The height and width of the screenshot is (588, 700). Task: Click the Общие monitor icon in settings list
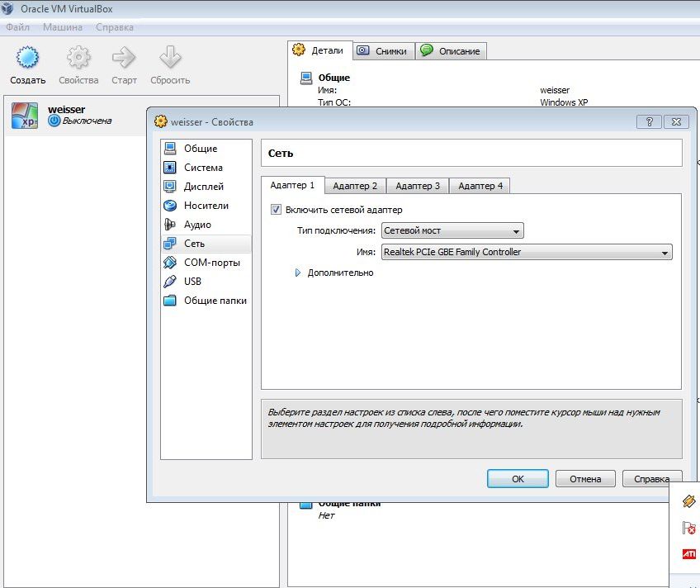coord(170,148)
